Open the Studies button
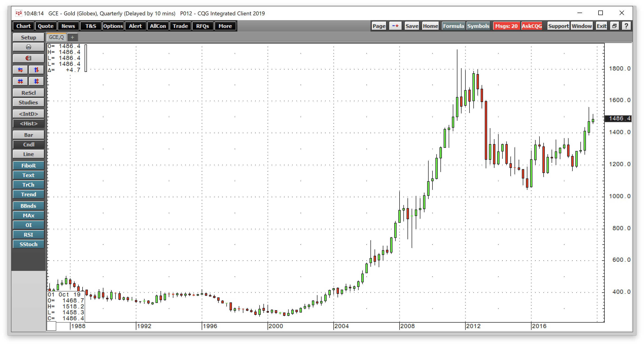The image size is (644, 345). tap(29, 102)
